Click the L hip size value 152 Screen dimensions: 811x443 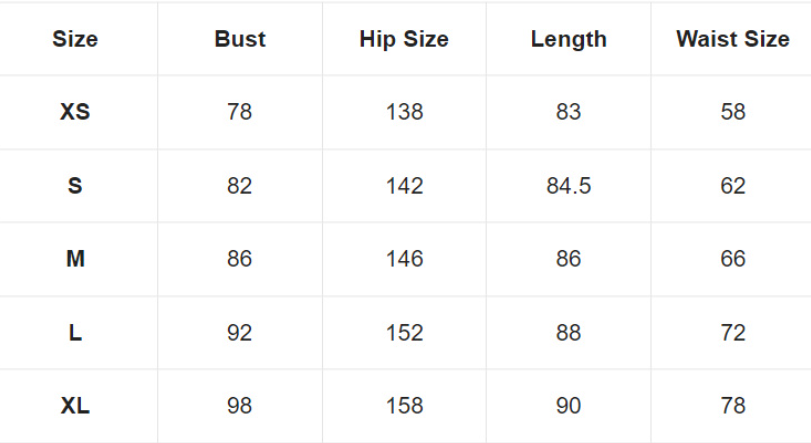404,333
